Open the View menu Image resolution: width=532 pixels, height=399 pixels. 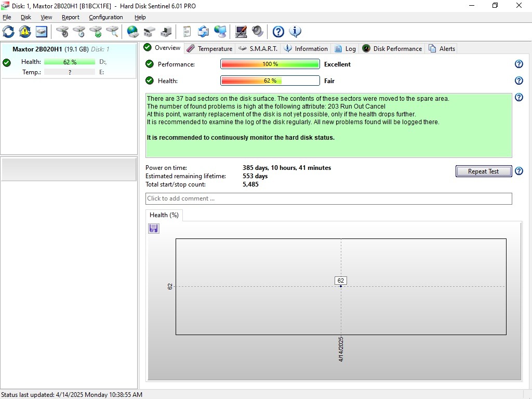(46, 17)
